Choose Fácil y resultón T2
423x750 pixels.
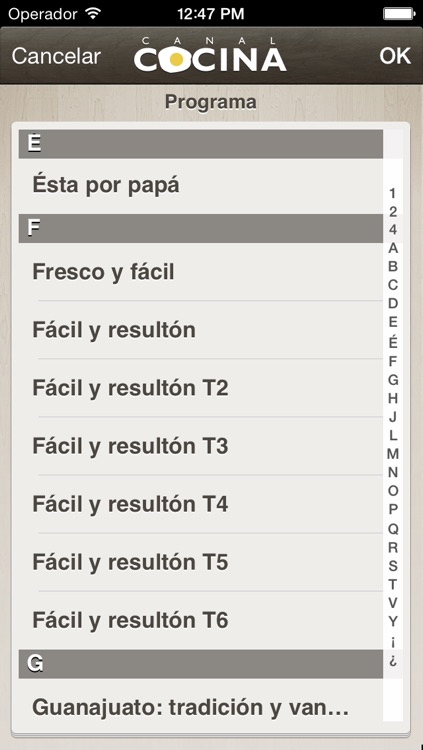coord(200,388)
